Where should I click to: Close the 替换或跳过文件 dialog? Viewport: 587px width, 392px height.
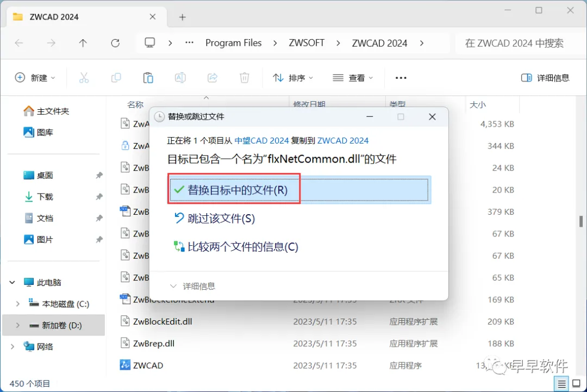(x=432, y=117)
